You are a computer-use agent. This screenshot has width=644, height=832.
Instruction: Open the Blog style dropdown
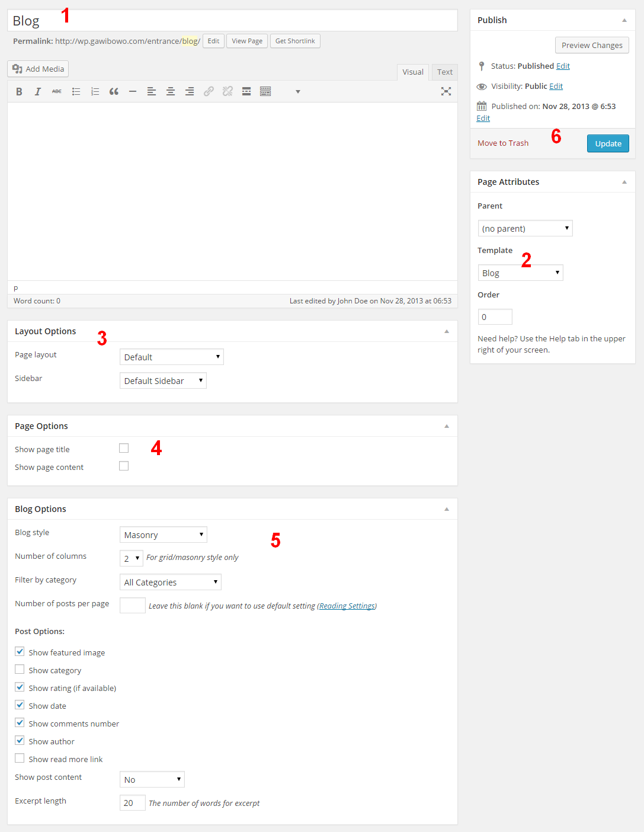(163, 535)
